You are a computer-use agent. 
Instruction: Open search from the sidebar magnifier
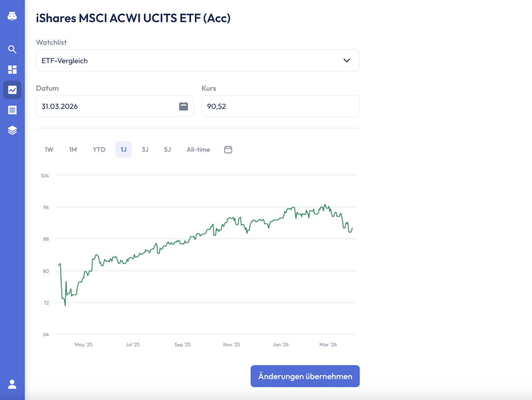pyautogui.click(x=12, y=49)
